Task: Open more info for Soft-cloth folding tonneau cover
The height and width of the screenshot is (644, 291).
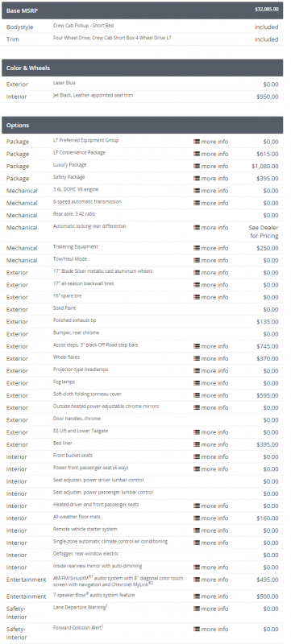Action: [211, 395]
